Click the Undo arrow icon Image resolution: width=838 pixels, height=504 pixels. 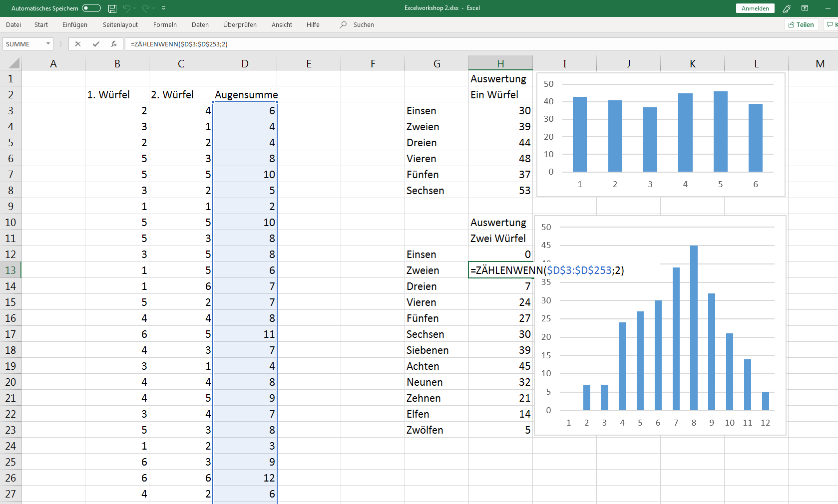(x=126, y=8)
